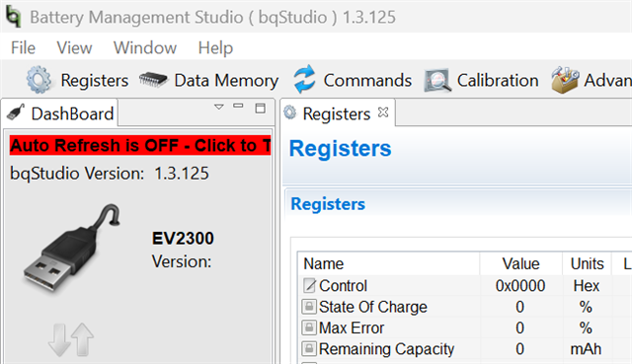Open the Window menu

point(145,47)
